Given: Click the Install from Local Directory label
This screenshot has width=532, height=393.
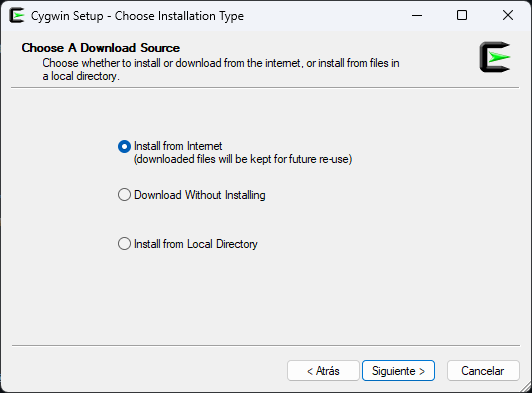Looking at the screenshot, I should [196, 244].
